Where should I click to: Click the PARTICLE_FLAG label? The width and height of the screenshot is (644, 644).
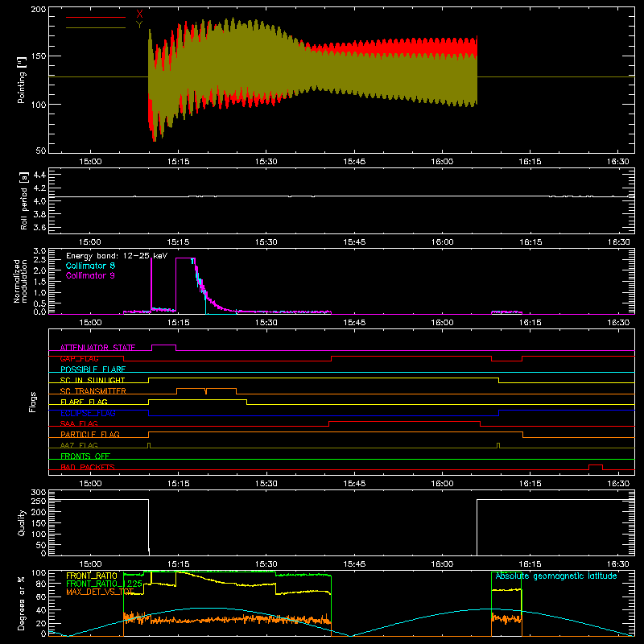[x=90, y=434]
